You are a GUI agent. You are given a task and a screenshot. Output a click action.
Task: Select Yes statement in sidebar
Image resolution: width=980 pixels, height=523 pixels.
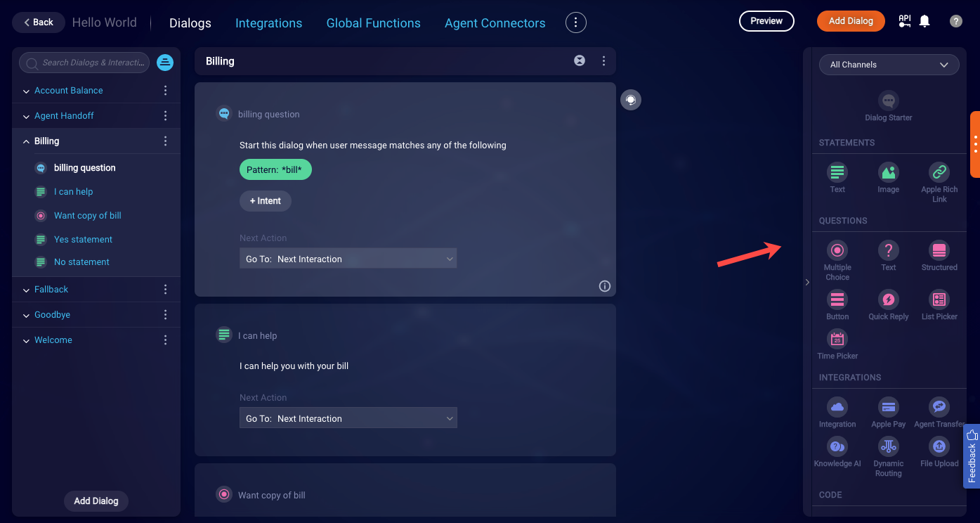(83, 240)
